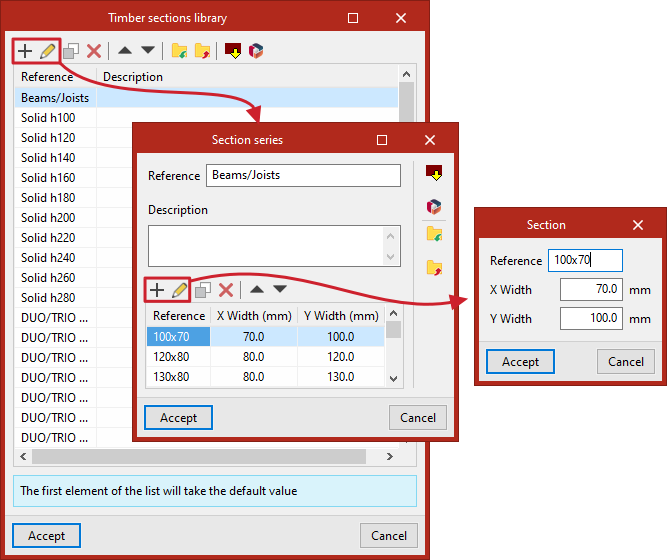Click the red delete icon in Section series toolbar
This screenshot has width=667, height=560.
click(x=226, y=290)
